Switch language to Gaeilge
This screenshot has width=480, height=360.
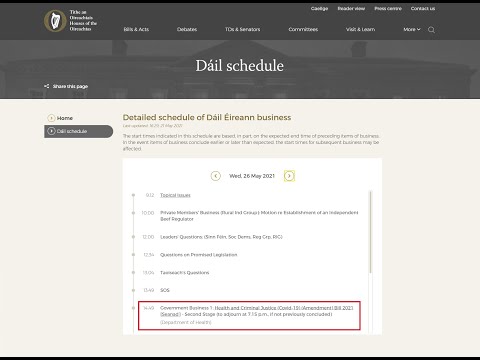[319, 9]
